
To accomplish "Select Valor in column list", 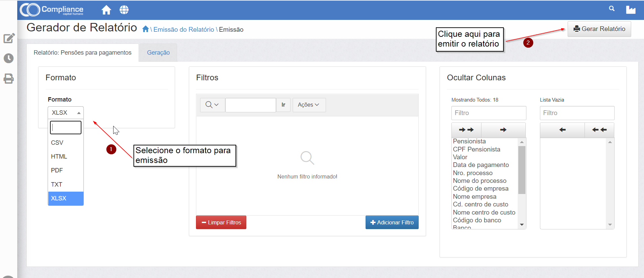I will 460,157.
